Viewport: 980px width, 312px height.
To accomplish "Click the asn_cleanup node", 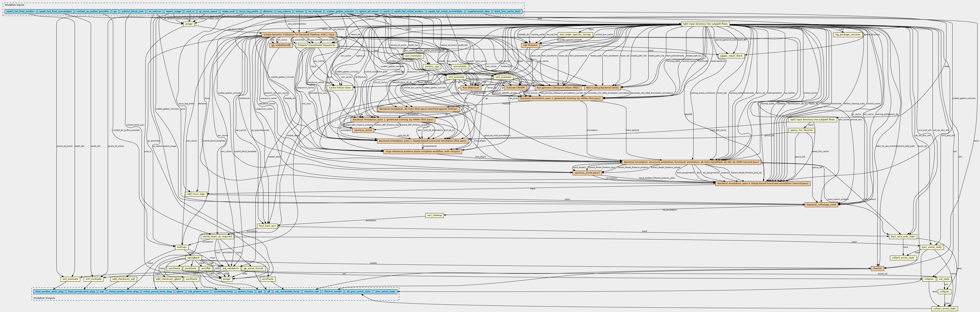I will click(x=434, y=215).
